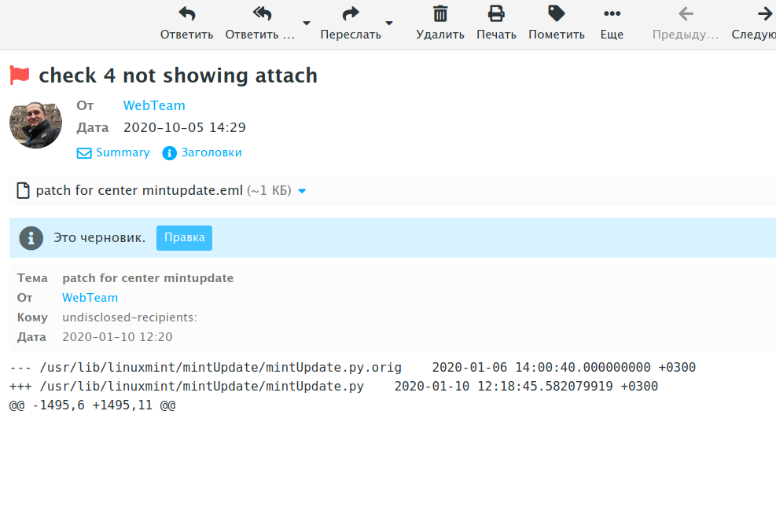The height and width of the screenshot is (532, 776).
Task: Open the attached patch for center mintupdate.eml
Action: point(138,190)
